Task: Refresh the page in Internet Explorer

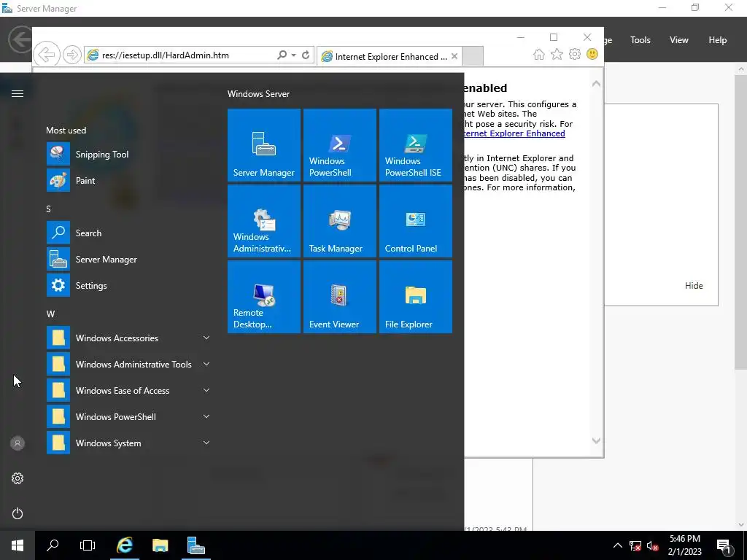Action: [306, 55]
